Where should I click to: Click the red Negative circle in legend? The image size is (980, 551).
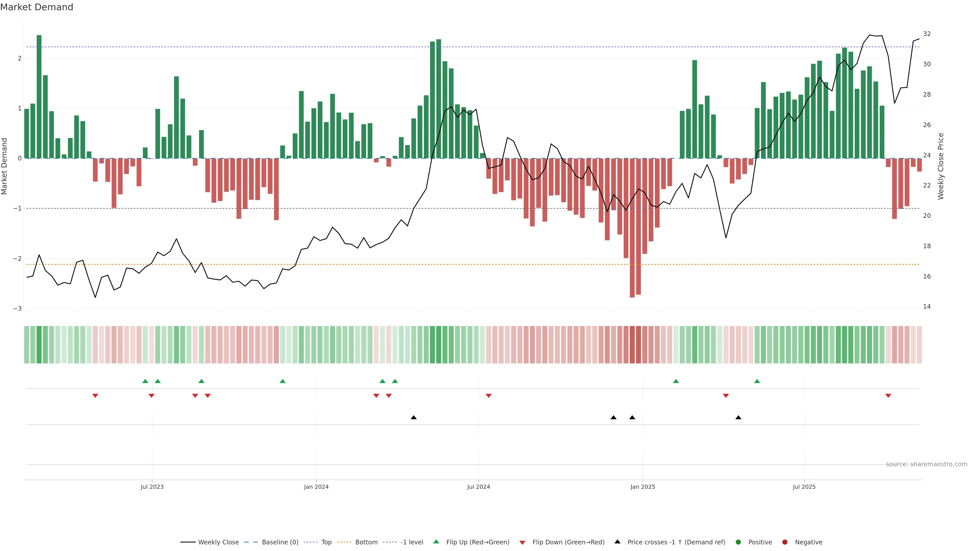(785, 542)
